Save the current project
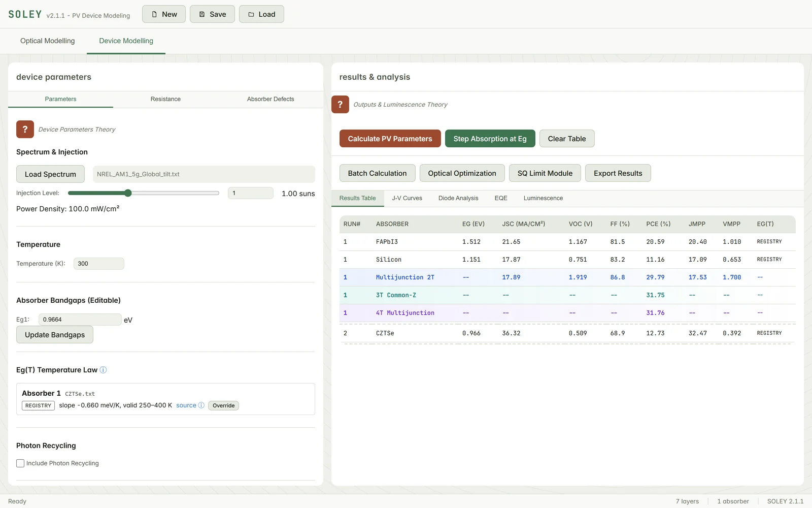This screenshot has width=812, height=508. (212, 14)
